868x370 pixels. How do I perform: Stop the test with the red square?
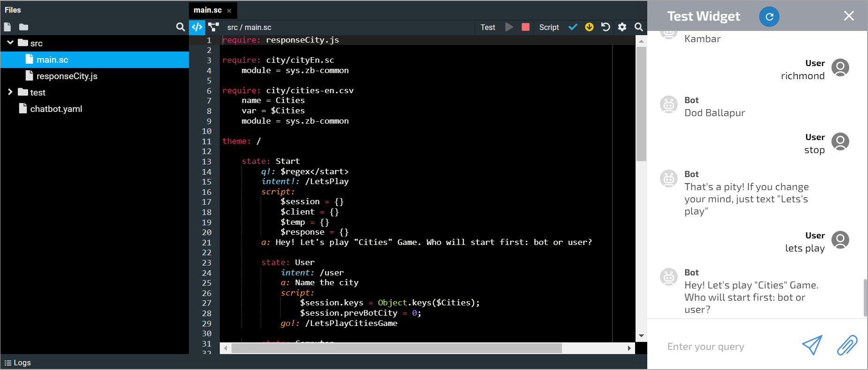525,27
